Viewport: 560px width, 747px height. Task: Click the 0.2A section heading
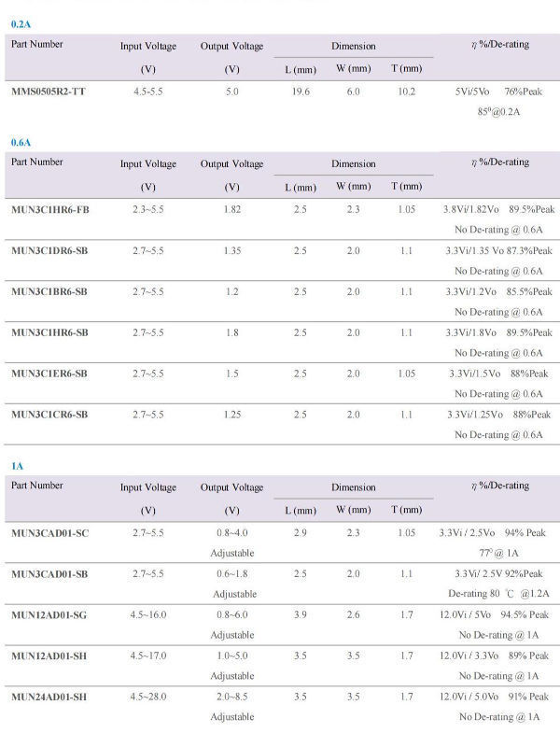coord(21,22)
